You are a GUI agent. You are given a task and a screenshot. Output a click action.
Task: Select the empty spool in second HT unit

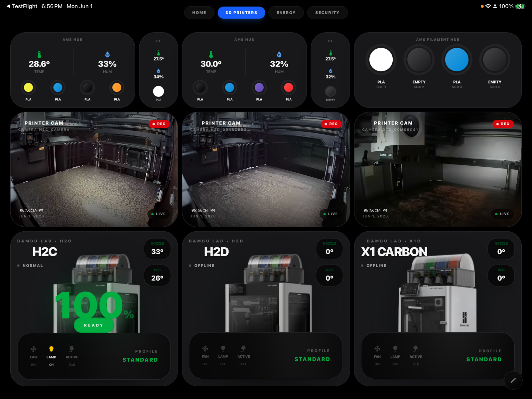pos(331,91)
